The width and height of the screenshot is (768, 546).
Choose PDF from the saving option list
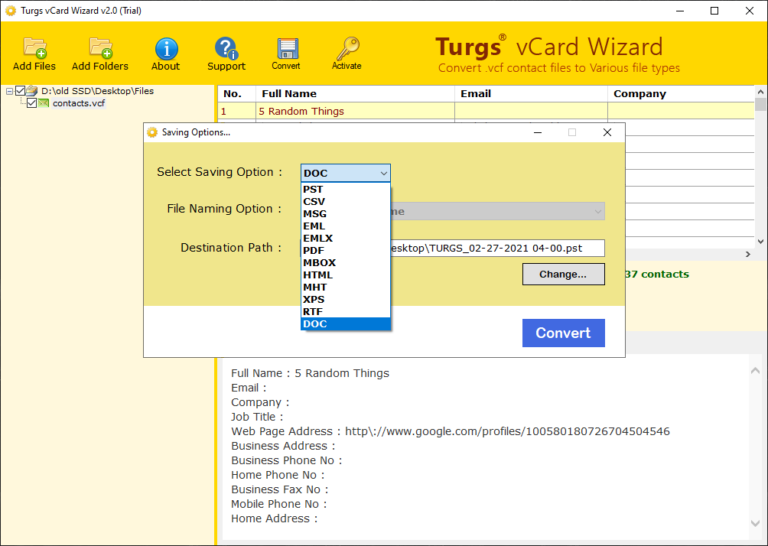[x=345, y=251]
